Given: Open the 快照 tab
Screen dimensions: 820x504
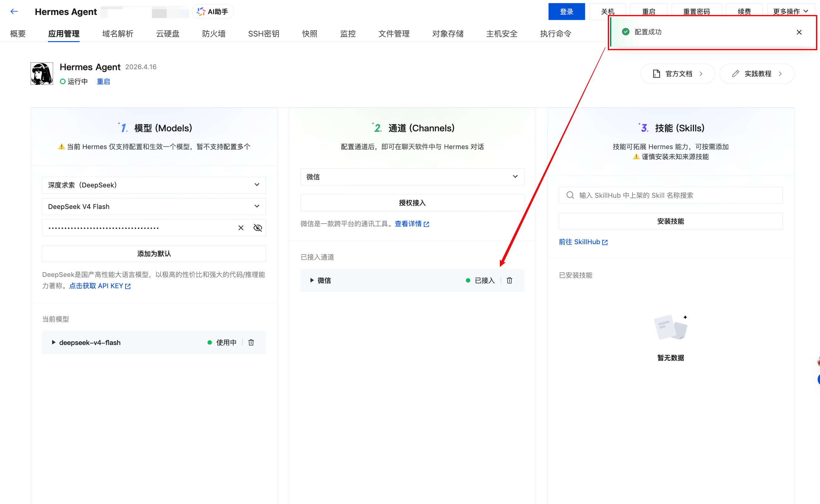Looking at the screenshot, I should pos(310,34).
